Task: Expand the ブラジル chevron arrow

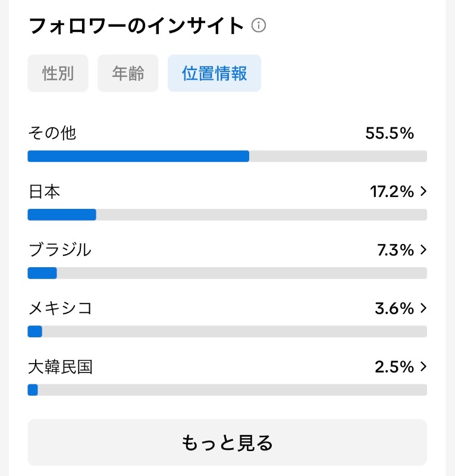Action: pyautogui.click(x=423, y=249)
